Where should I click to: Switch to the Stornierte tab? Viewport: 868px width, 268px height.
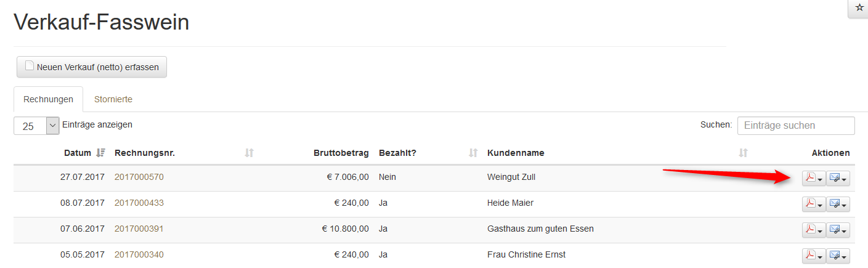pos(113,99)
